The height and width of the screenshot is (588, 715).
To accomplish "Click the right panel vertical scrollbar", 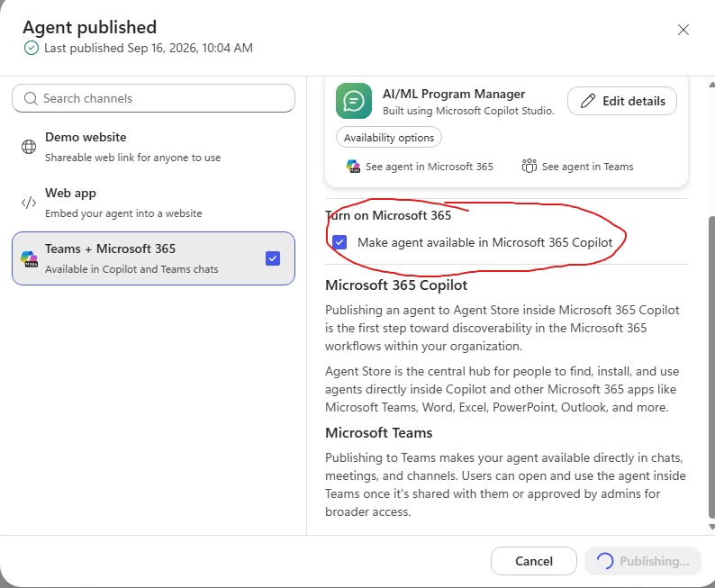I will point(711,366).
